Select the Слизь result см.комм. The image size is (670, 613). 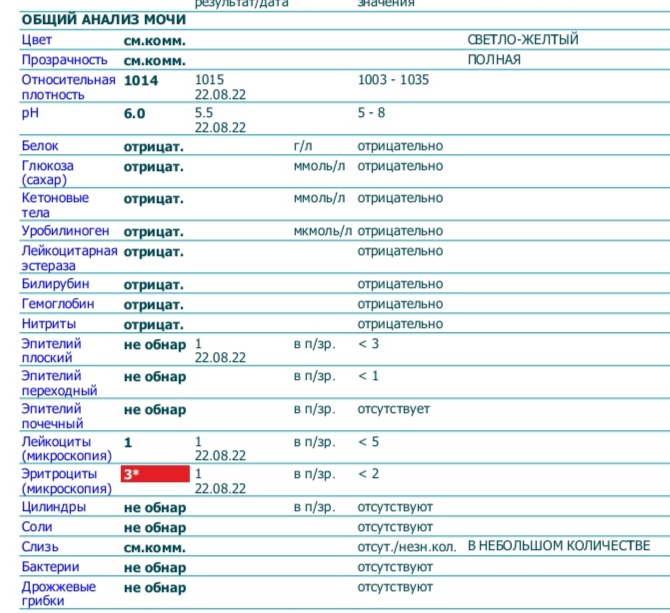(x=155, y=548)
